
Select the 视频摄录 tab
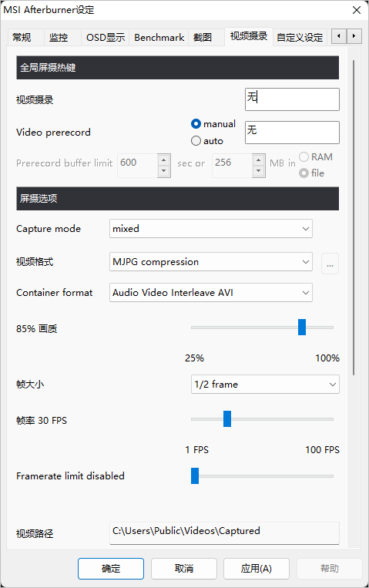[249, 36]
